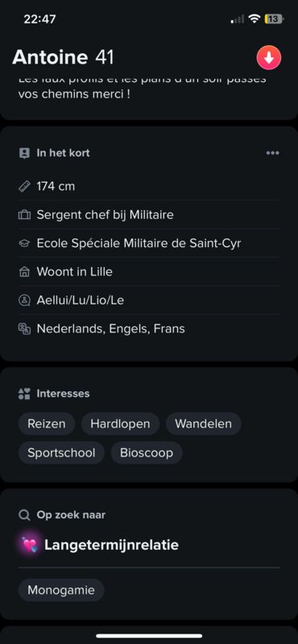
Task: Tap the graduation cap icon beside Ecole Spéciale
Action: coord(25,244)
